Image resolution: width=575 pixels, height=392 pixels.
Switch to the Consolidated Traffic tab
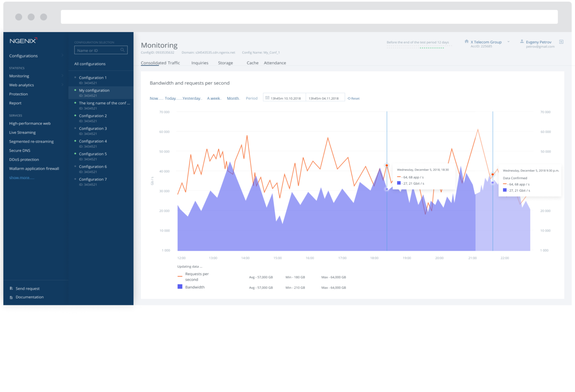[160, 63]
